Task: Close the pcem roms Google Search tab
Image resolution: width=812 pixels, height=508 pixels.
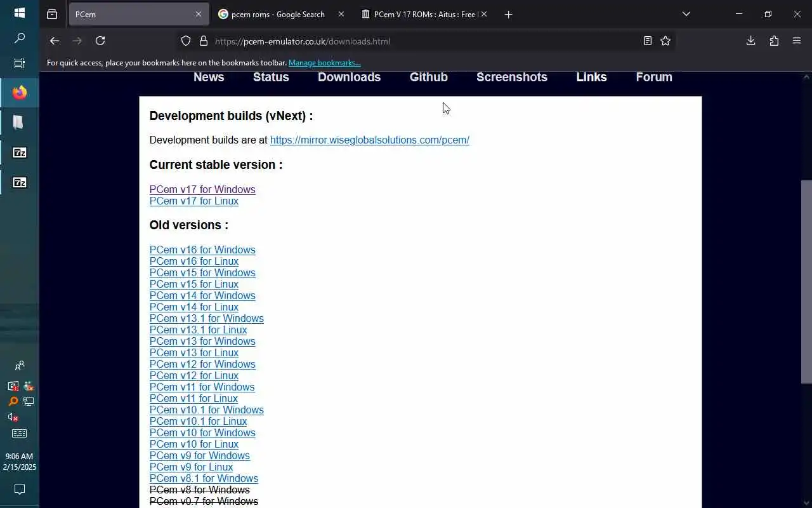Action: [x=341, y=14]
